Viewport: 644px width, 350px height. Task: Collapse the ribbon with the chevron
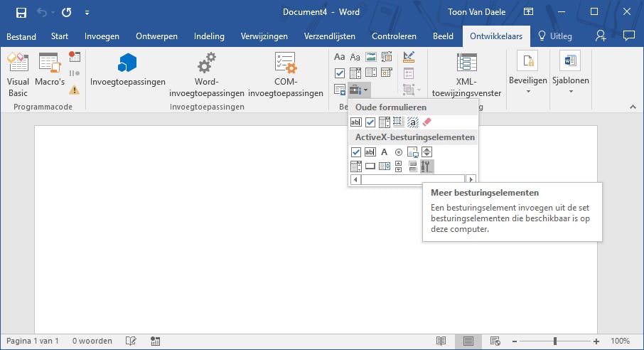pos(633,107)
